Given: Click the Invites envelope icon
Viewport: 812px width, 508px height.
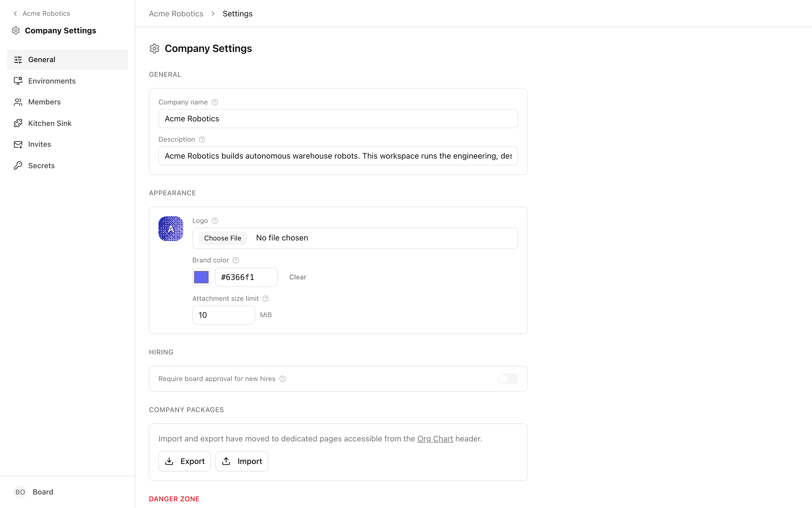Looking at the screenshot, I should point(18,144).
